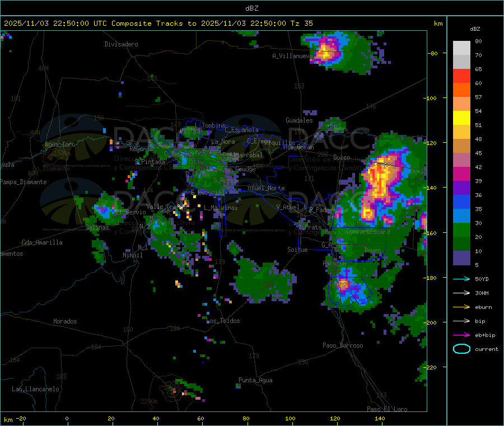504x426 pixels.
Task: Select the blue 35-36 dBZ legend swatch
Action: coord(461,202)
